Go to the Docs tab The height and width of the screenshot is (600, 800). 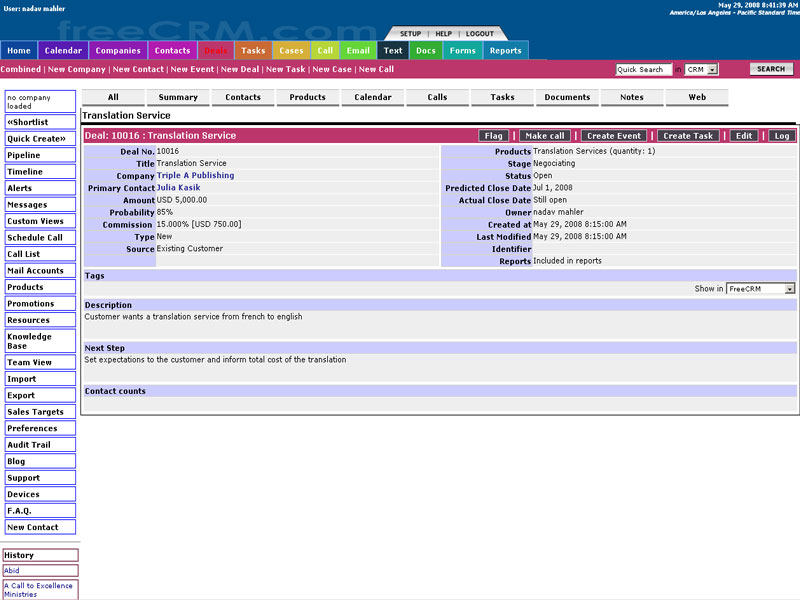click(426, 51)
